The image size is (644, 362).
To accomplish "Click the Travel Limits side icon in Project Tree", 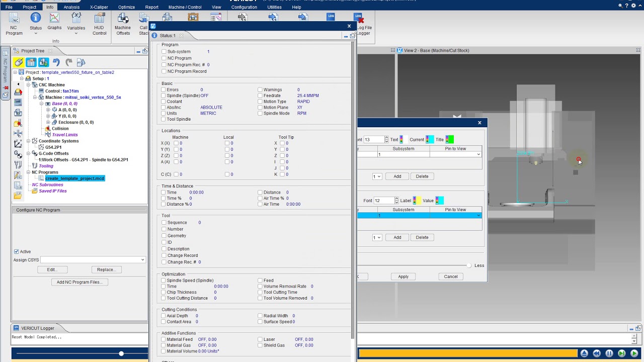I will (18, 133).
